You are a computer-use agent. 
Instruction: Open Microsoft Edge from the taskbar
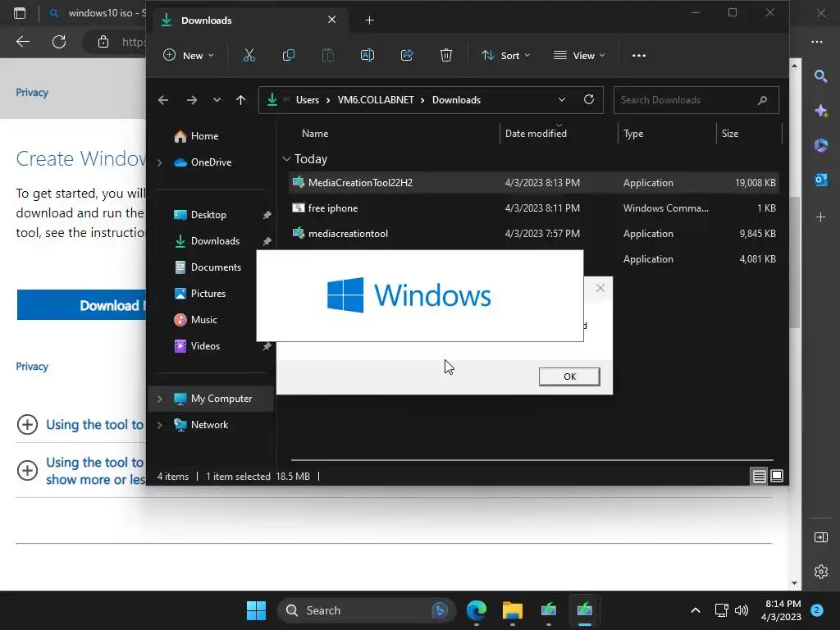(477, 610)
